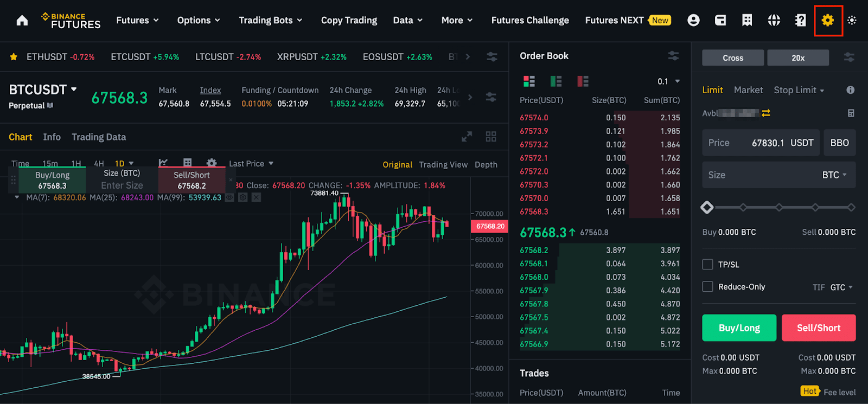This screenshot has width=868, height=404.
Task: Go to Binance home page icon
Action: (22, 21)
